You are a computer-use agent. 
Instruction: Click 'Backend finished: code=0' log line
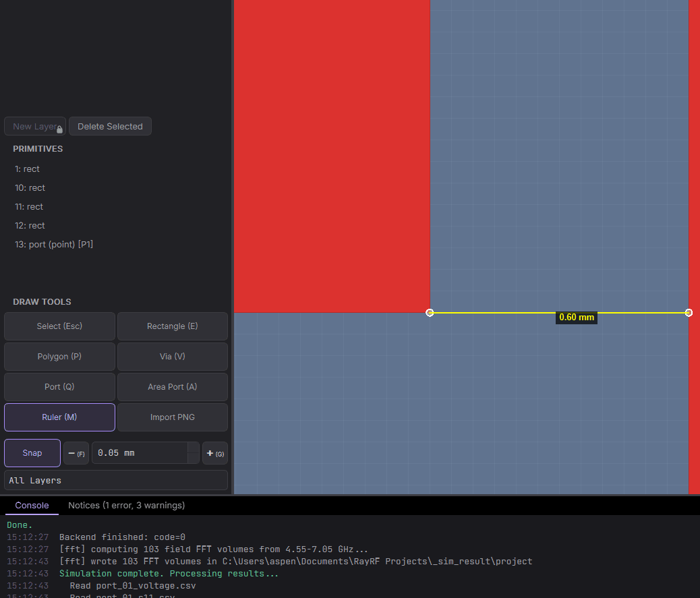[122, 537]
